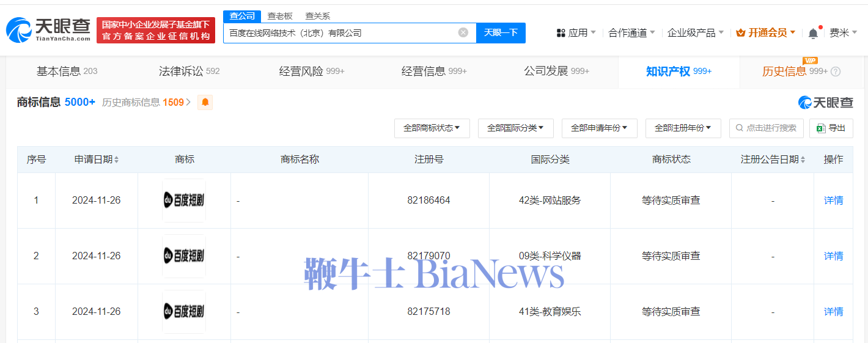Click the 百度短剧 trademark thumbnail in row 2
The image size is (868, 343).
(x=184, y=256)
